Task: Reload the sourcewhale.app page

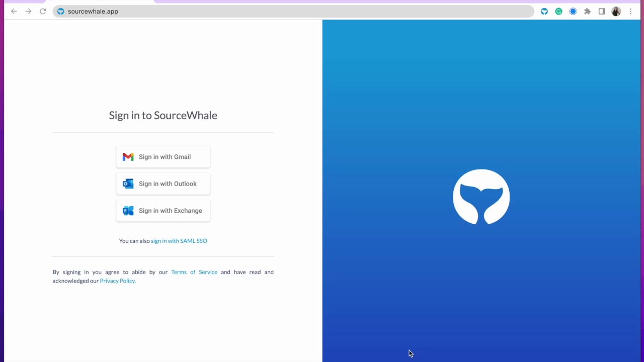Action: tap(43, 11)
